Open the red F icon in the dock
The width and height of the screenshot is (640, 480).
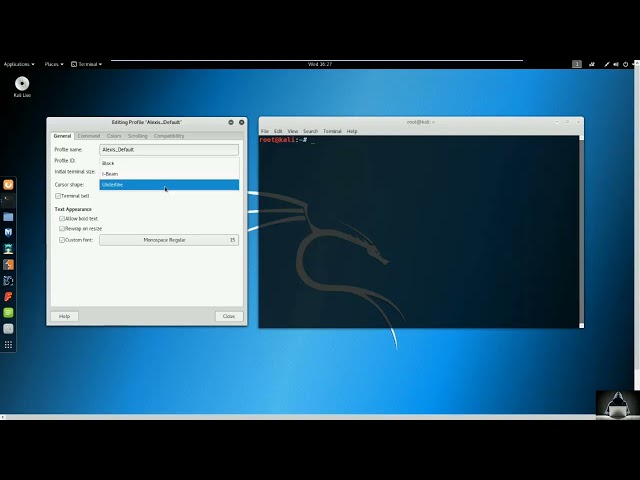(x=8, y=297)
